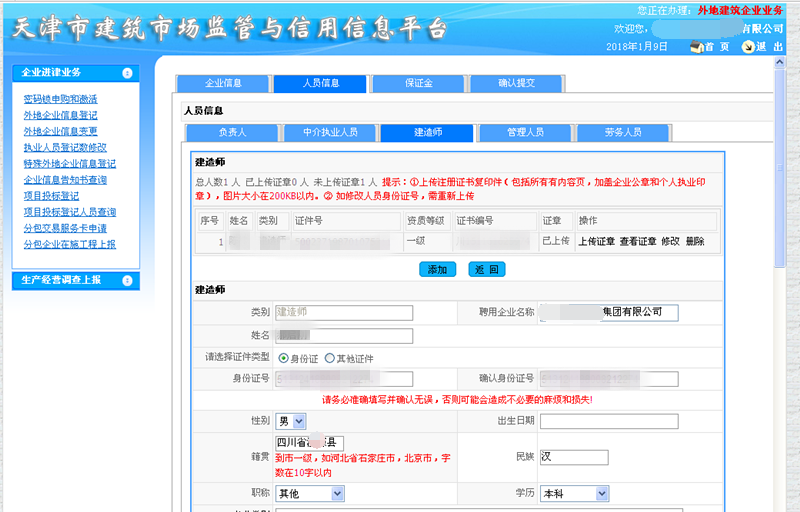Screen dimensions: 800x512
Task: Open the 负责人 sub-tab
Action: click(233, 133)
